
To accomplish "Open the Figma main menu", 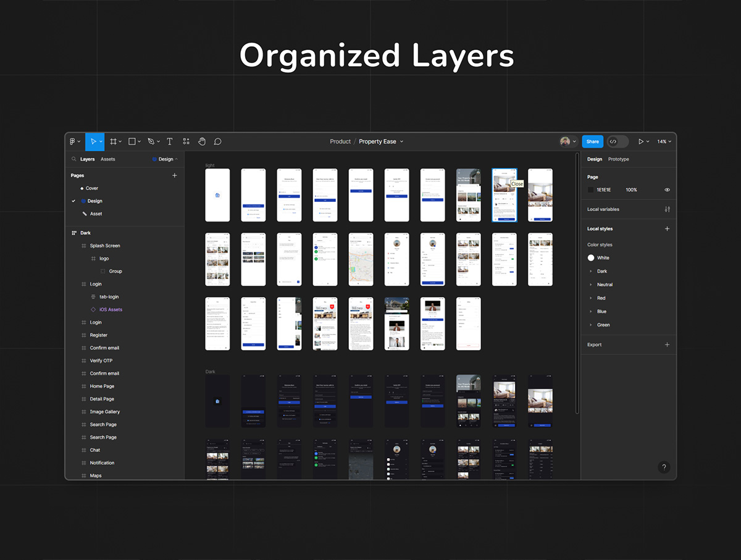I will 74,141.
